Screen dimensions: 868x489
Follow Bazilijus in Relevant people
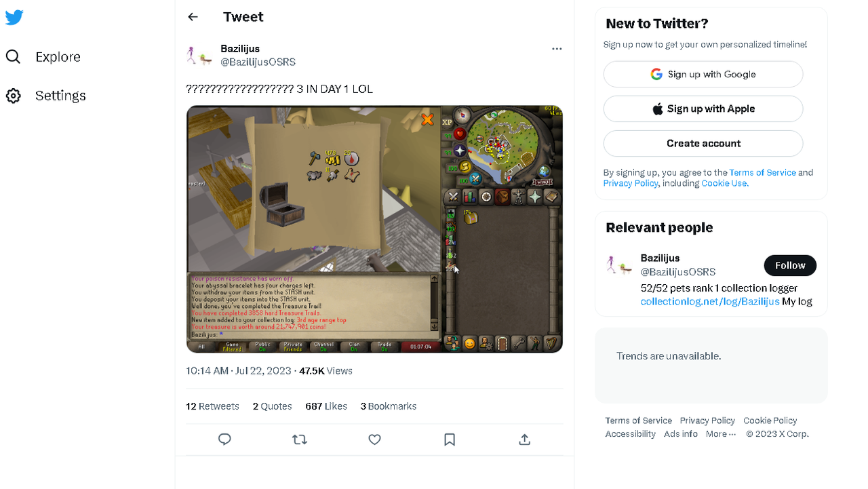pyautogui.click(x=790, y=266)
